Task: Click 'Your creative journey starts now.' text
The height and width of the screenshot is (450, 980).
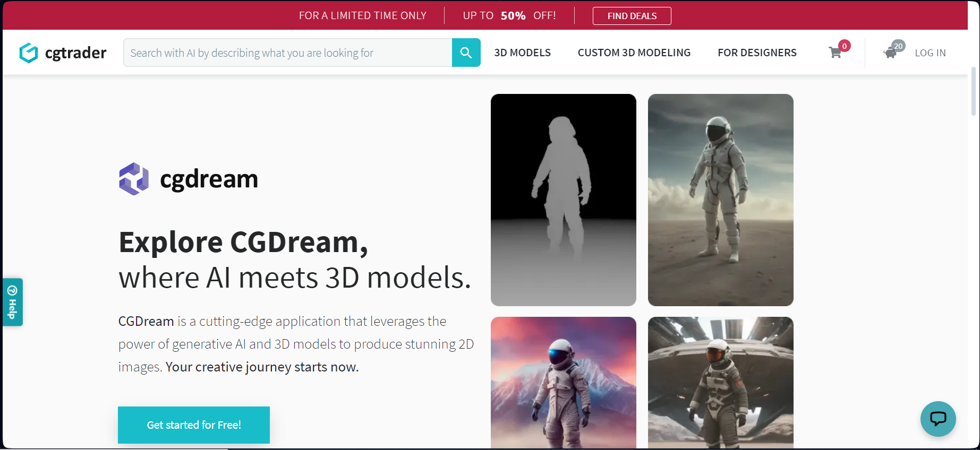Action: [262, 367]
